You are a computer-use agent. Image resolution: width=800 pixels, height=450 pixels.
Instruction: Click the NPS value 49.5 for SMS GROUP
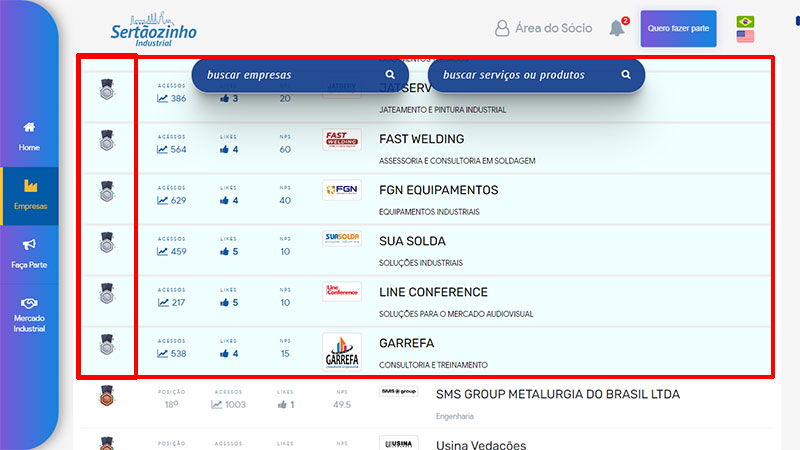[342, 405]
